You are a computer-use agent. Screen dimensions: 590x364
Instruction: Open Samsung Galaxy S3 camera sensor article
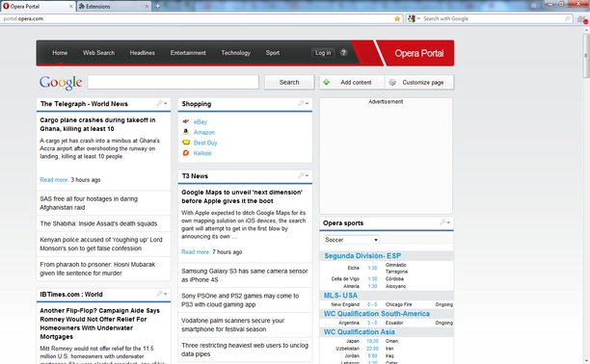click(245, 275)
